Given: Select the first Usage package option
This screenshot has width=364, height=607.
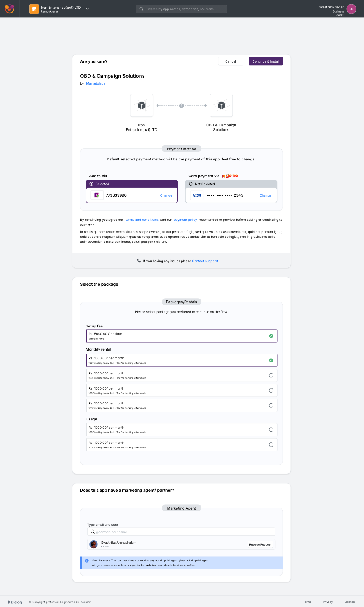Looking at the screenshot, I should point(271,429).
